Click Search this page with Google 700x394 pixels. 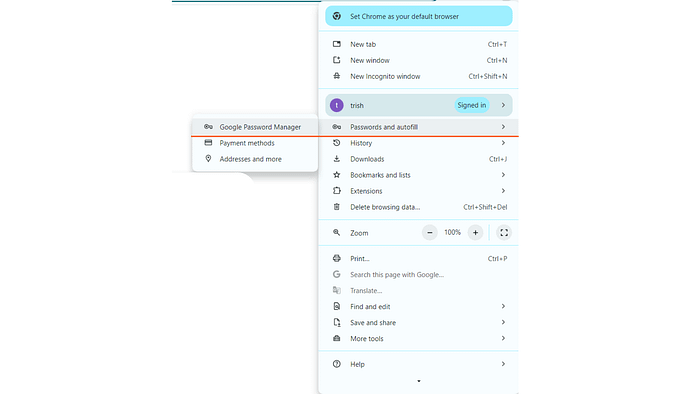pos(419,274)
